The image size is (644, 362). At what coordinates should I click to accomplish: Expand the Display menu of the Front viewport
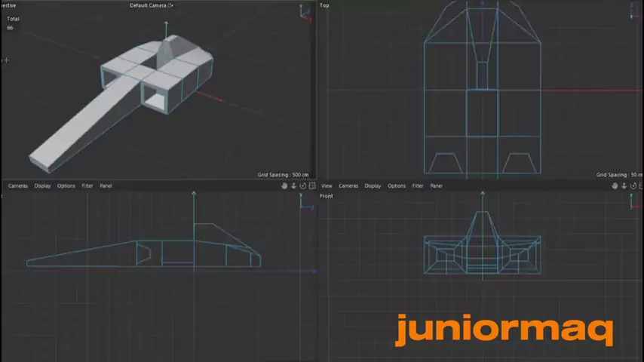[x=373, y=186]
